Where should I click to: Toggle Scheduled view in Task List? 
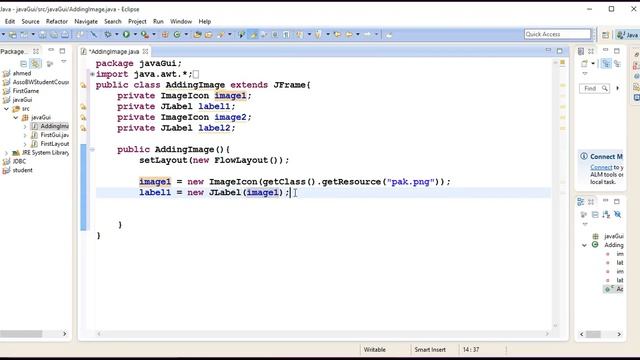point(618,64)
